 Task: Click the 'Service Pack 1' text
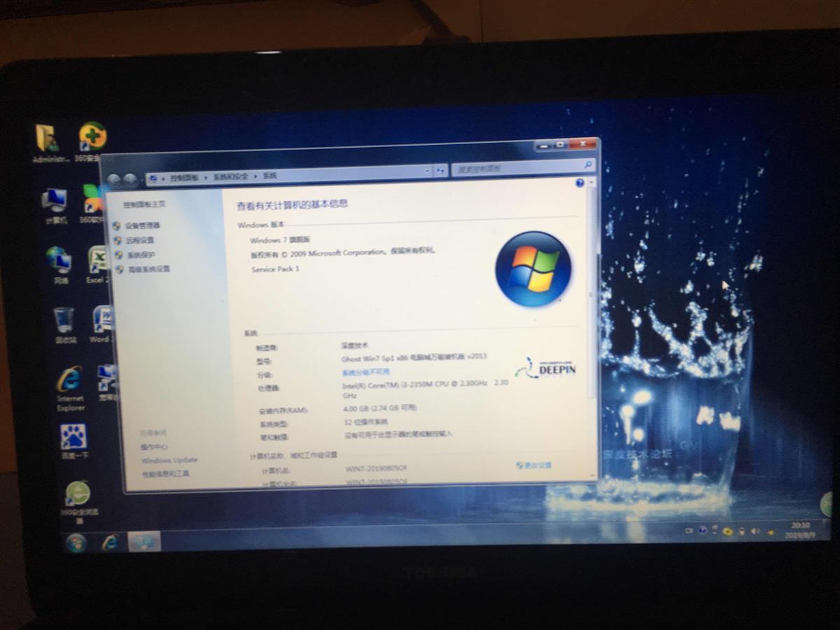point(275,269)
